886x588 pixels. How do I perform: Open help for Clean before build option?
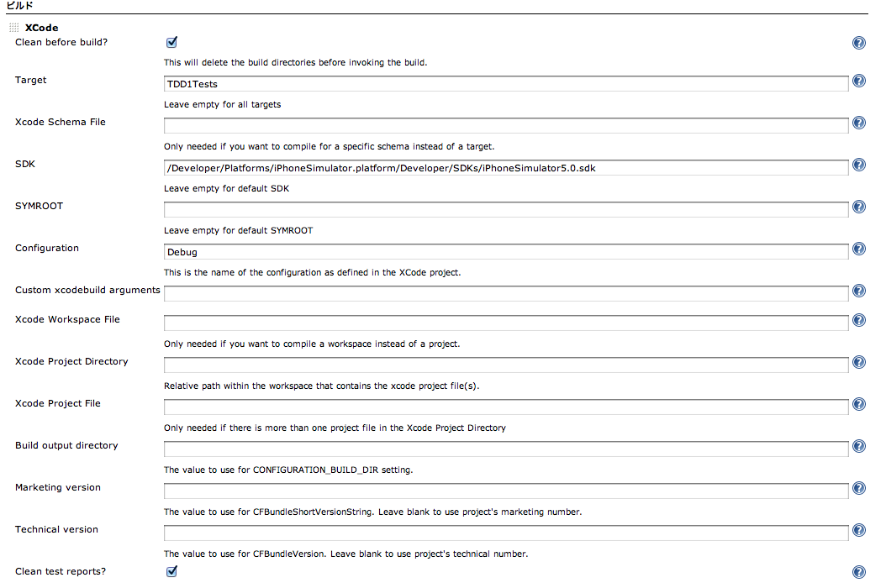(x=859, y=43)
